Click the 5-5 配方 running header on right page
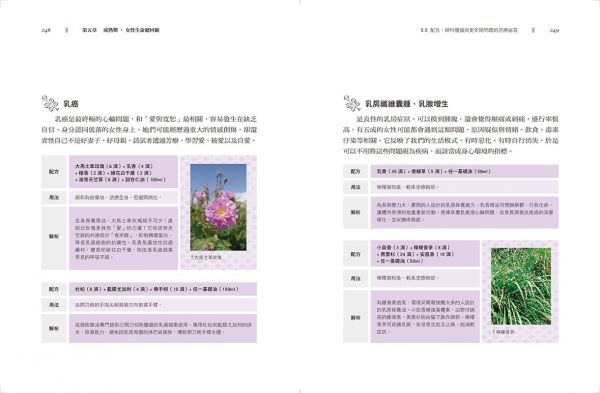Viewport: 600px width, 393px height. pyautogui.click(x=469, y=30)
